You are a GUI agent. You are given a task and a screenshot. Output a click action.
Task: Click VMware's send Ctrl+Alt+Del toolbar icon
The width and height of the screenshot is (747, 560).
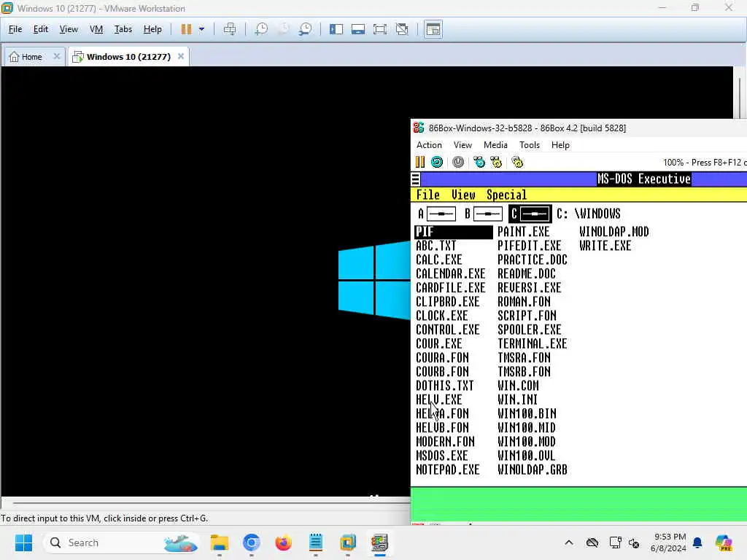(230, 29)
